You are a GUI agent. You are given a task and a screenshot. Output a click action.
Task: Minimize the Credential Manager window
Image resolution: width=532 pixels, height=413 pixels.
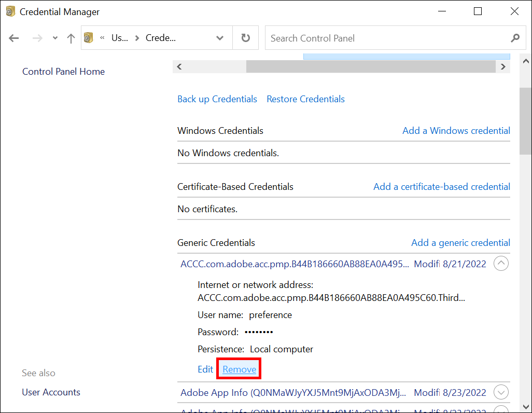pos(442,11)
